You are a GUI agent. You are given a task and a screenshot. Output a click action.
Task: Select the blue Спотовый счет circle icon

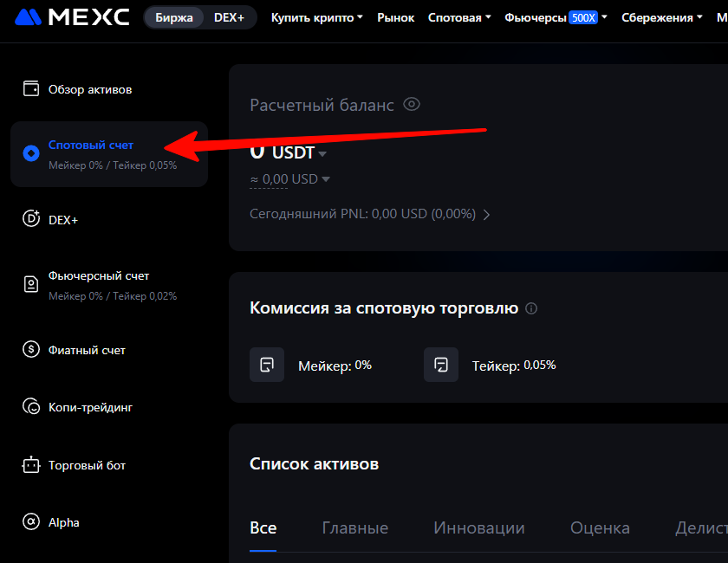click(31, 153)
